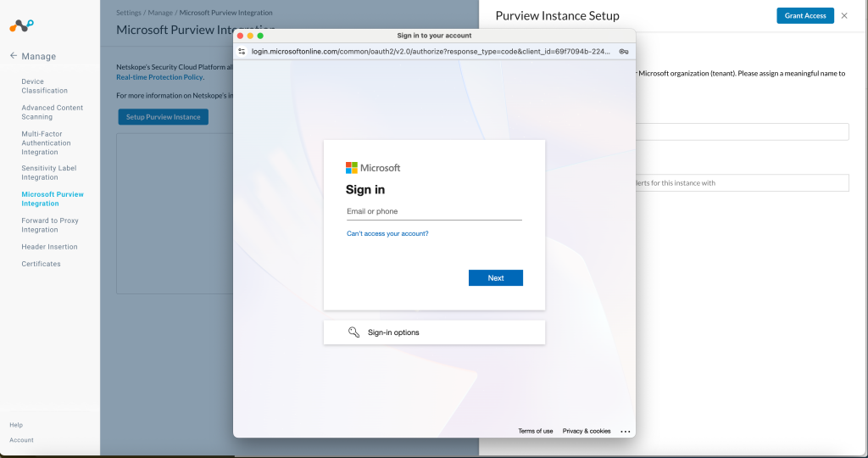
Task: Click the Next button
Action: click(495, 278)
